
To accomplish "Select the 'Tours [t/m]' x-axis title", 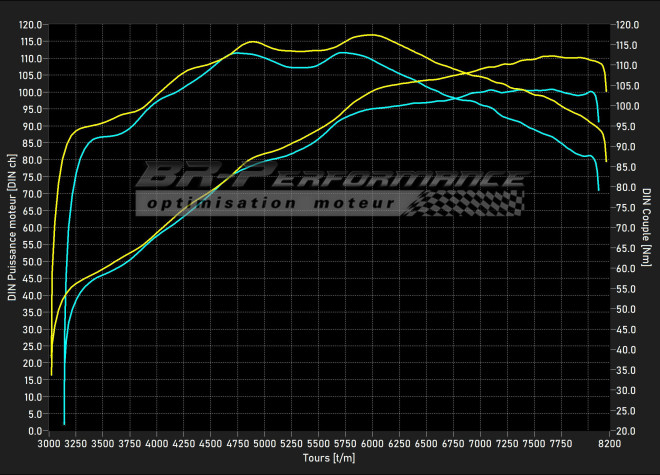I will [x=329, y=458].
